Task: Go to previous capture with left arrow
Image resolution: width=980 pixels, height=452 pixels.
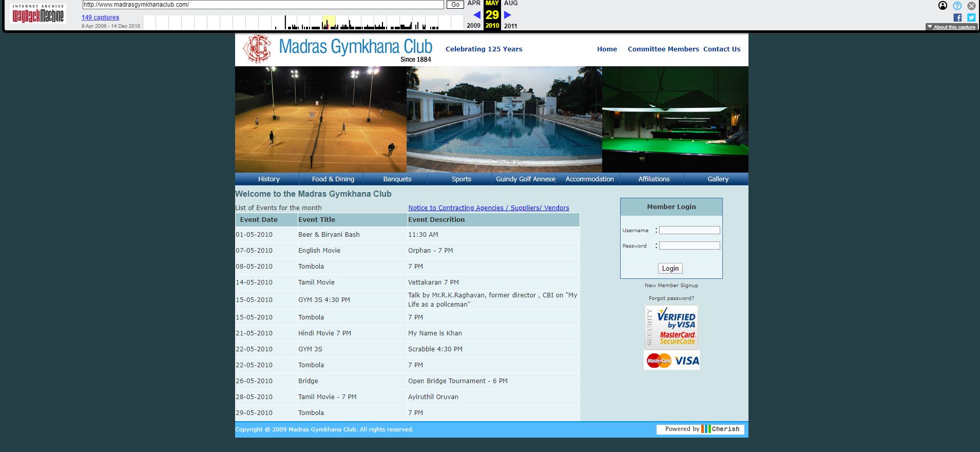Action: pyautogui.click(x=476, y=15)
